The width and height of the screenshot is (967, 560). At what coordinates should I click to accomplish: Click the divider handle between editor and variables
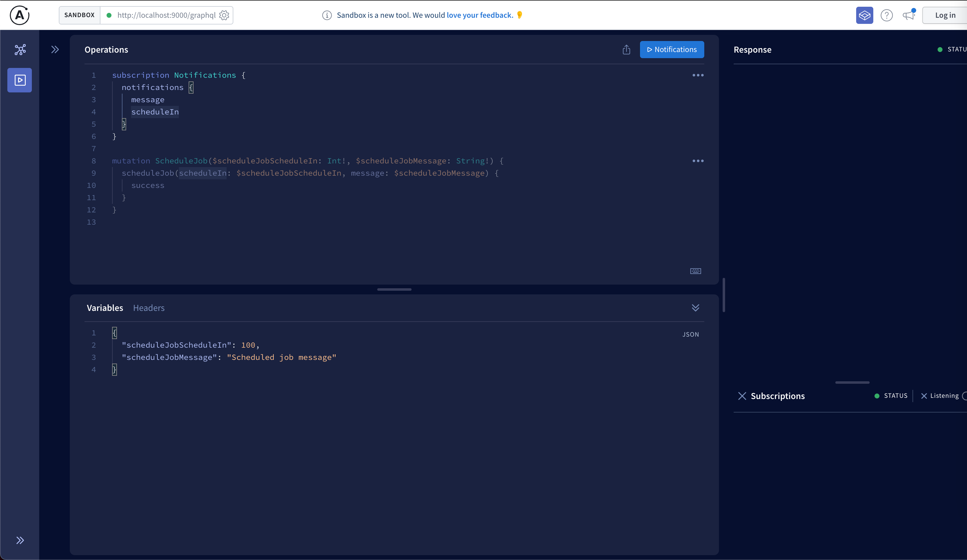(x=394, y=289)
